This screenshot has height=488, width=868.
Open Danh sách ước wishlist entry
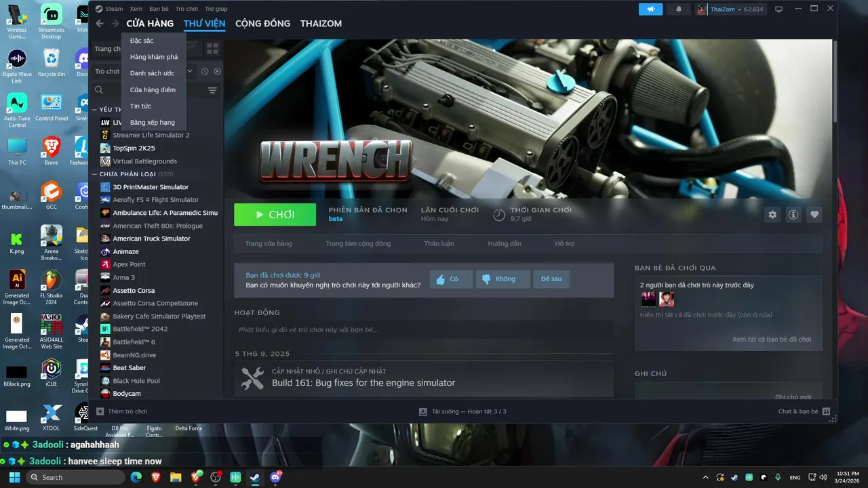coord(153,73)
